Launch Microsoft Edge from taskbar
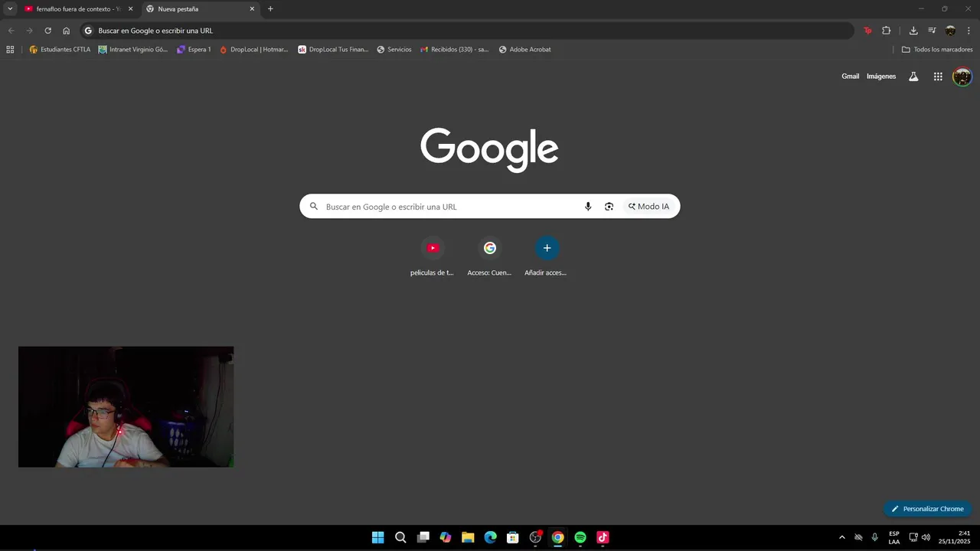 (x=490, y=537)
